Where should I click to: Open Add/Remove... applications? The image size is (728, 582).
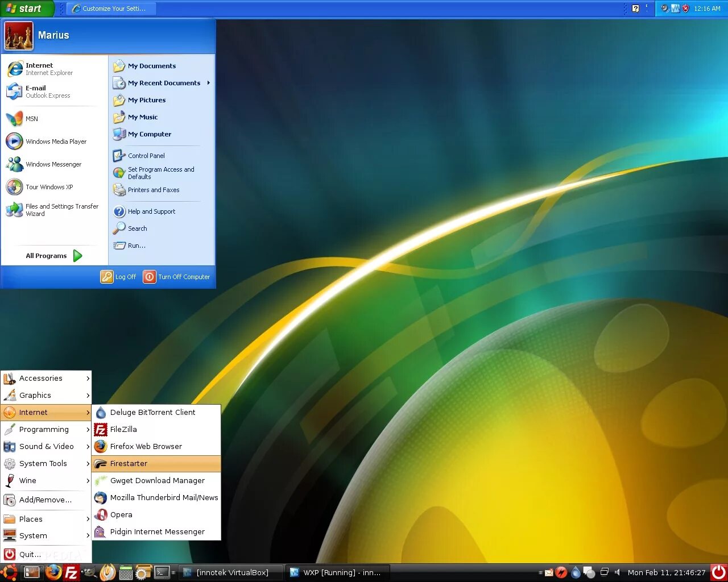tap(47, 500)
